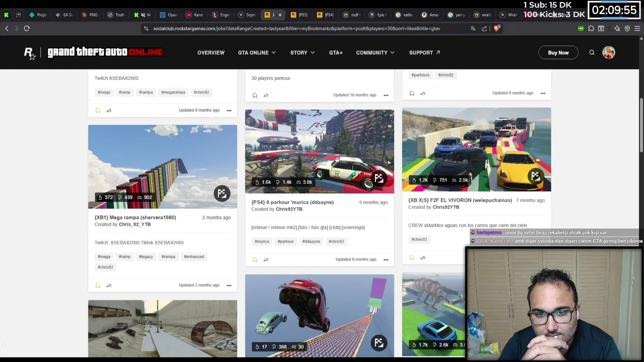
Task: Toggle bookmark on 30 players parkour card
Action: [x=255, y=96]
